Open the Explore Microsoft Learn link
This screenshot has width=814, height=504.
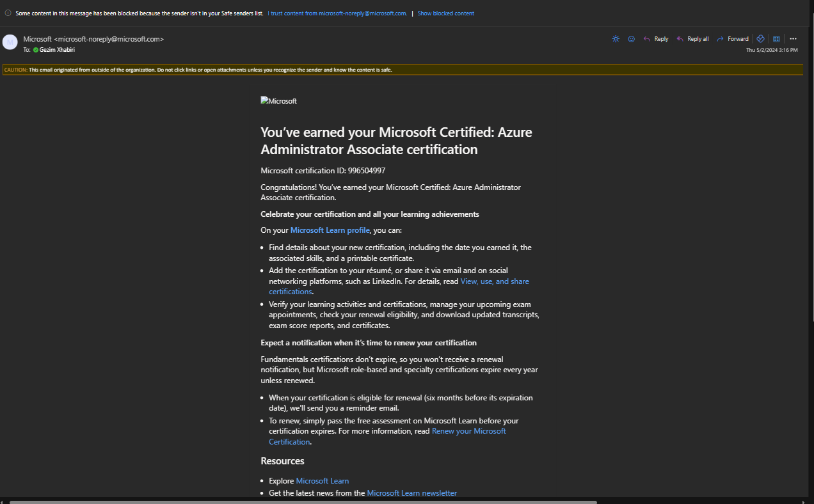pyautogui.click(x=323, y=481)
